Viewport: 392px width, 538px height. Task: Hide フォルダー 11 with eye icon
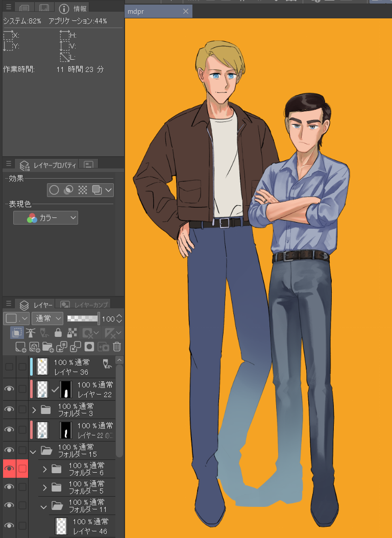[x=9, y=505]
